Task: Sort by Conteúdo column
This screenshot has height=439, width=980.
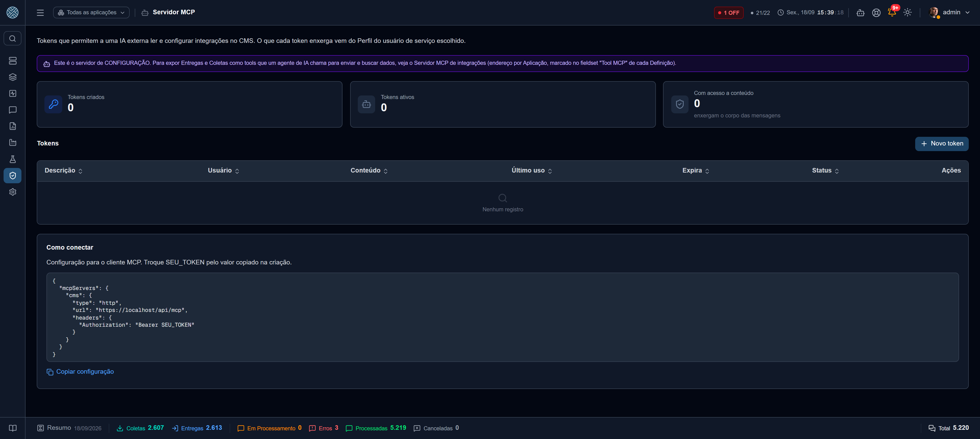Action: pyautogui.click(x=369, y=170)
